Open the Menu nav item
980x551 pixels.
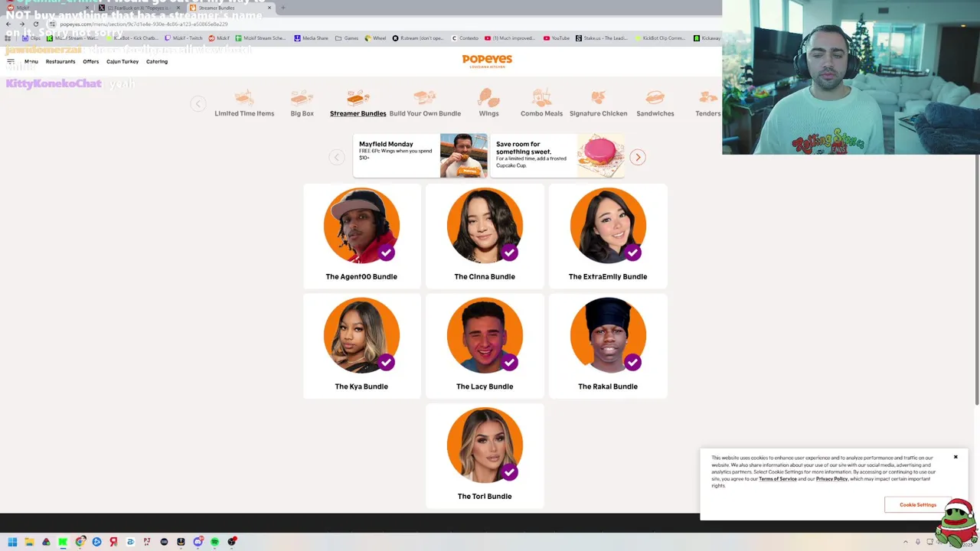[31, 61]
